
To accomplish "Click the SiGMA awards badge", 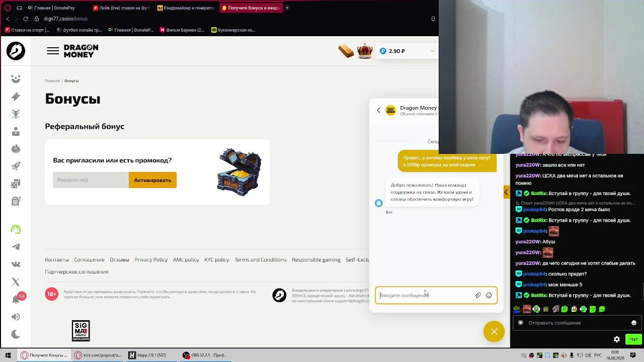I will point(80,331).
